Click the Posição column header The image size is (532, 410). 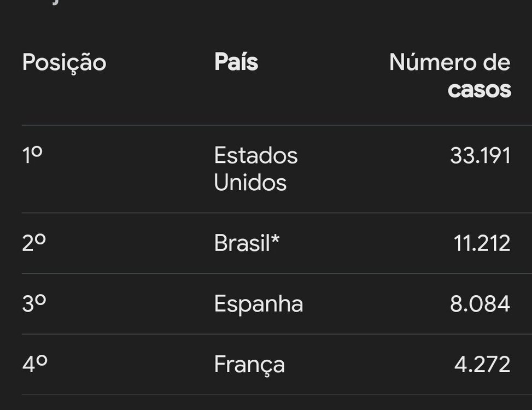pos(64,63)
